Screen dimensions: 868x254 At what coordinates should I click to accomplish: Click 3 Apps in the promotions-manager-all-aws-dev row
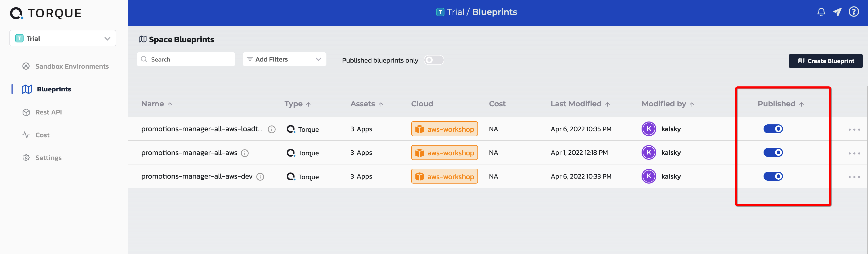pos(361,176)
